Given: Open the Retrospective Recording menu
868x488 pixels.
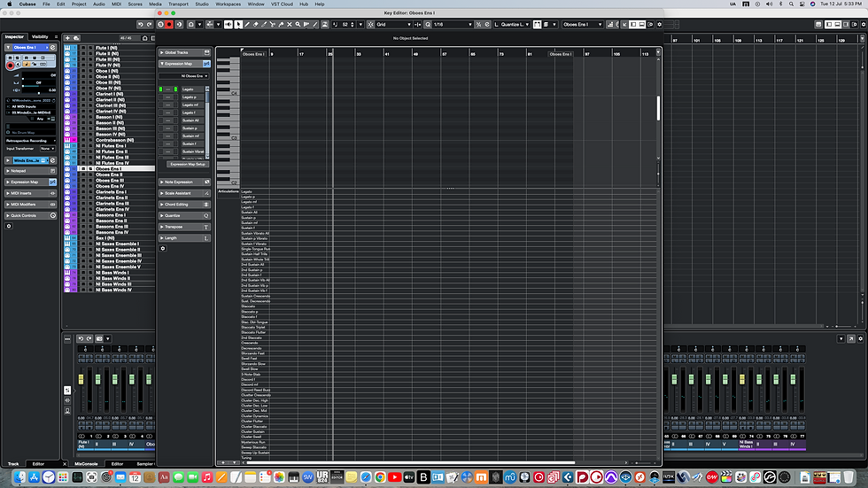Looking at the screenshot, I should click(x=30, y=141).
